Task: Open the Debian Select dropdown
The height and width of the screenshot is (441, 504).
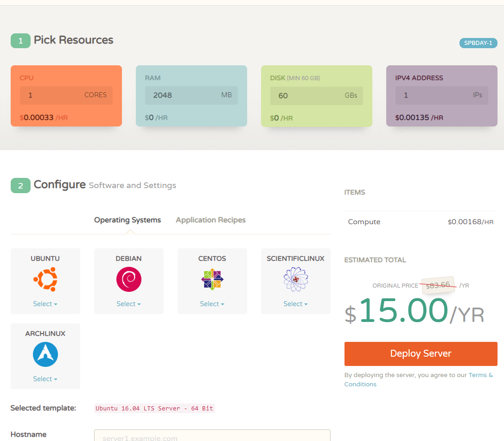Action: (x=128, y=304)
